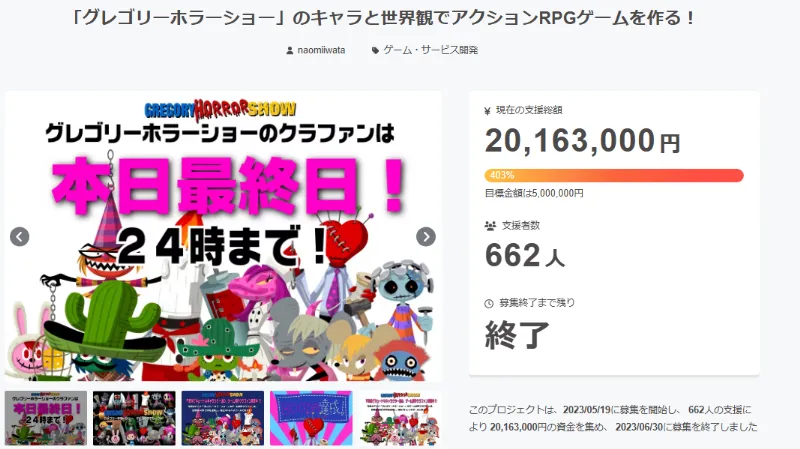800x449 pixels.
Task: Click the previous slide arrow on the carousel
Action: click(20, 237)
